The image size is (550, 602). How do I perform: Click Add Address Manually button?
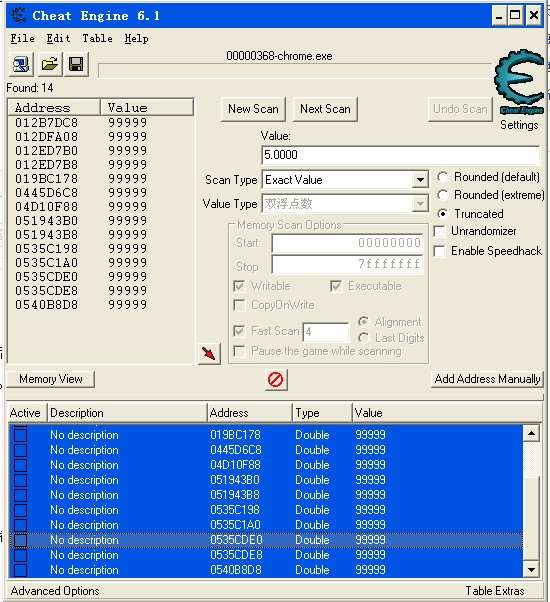click(x=487, y=379)
